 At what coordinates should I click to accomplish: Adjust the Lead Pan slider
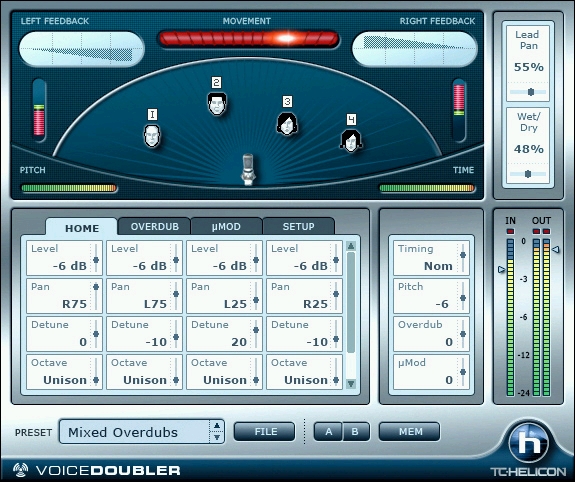[528, 92]
